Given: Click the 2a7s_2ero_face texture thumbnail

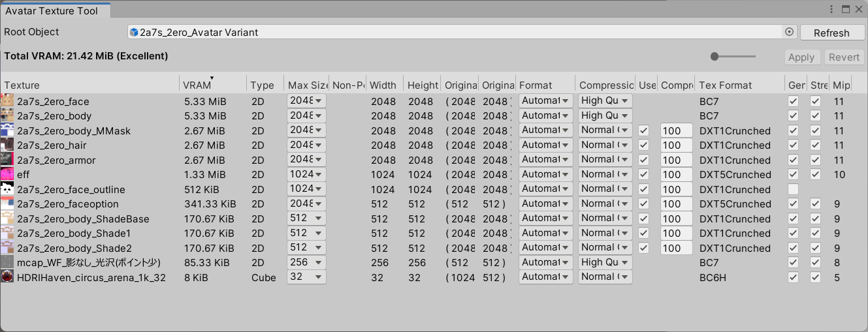Looking at the screenshot, I should point(7,101).
